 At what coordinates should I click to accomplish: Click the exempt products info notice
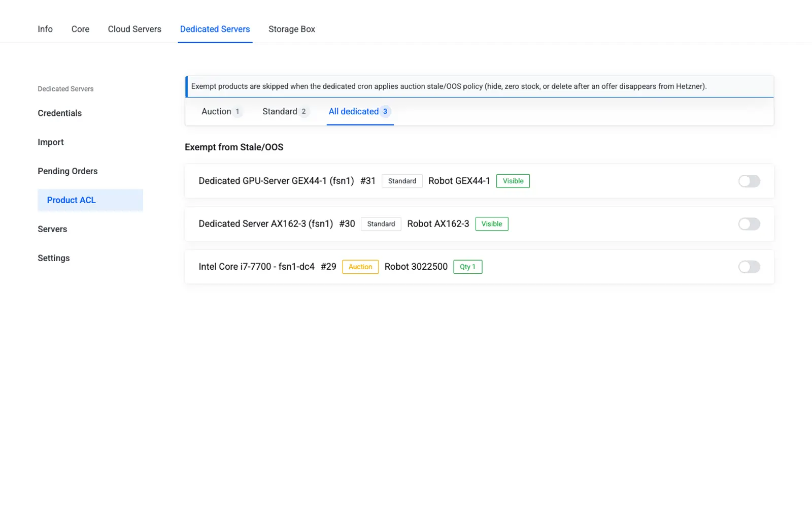coord(480,86)
